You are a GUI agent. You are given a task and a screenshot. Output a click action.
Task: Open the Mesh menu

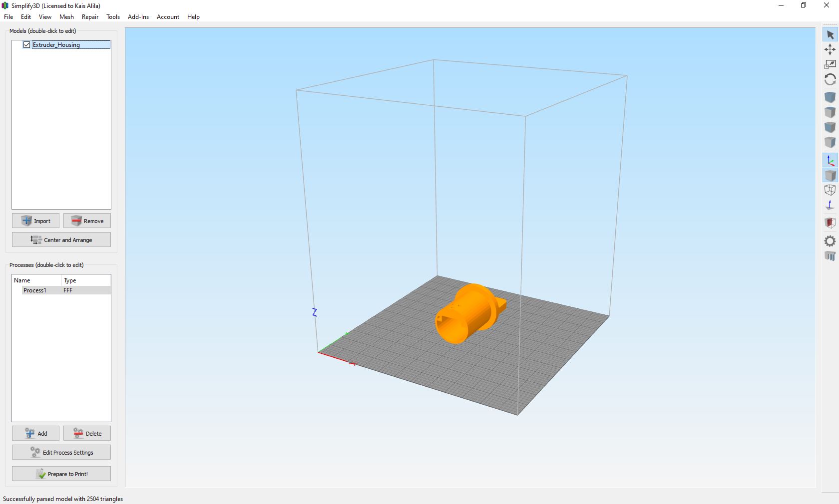[x=66, y=17]
